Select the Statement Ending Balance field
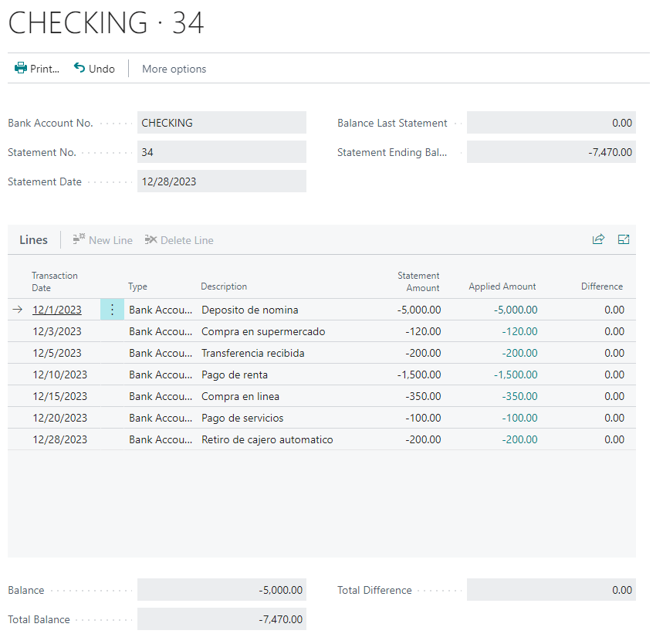663x644 pixels. point(551,152)
